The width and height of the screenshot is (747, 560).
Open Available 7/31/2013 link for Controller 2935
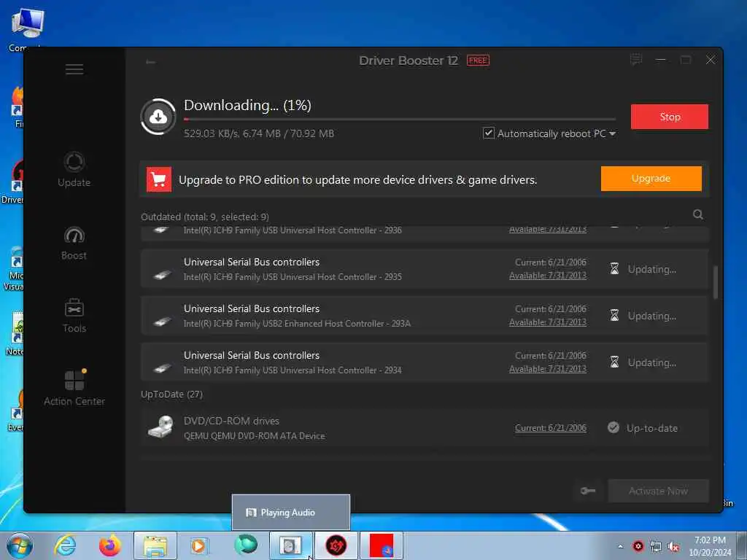[x=547, y=276]
